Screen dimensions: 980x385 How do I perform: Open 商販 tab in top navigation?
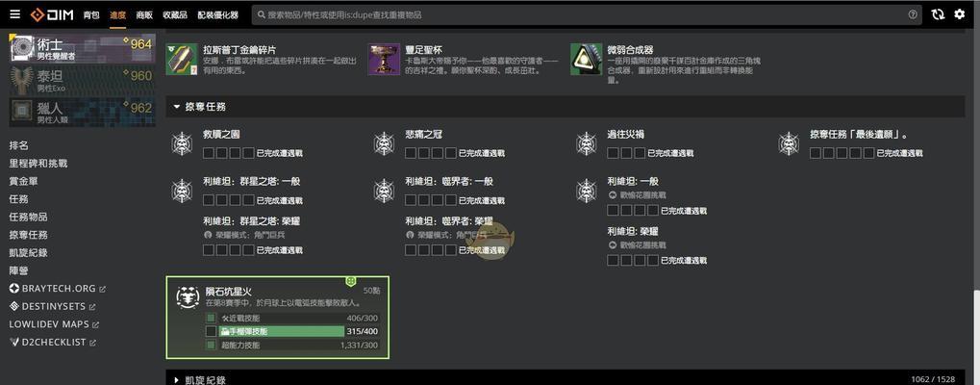tap(144, 15)
